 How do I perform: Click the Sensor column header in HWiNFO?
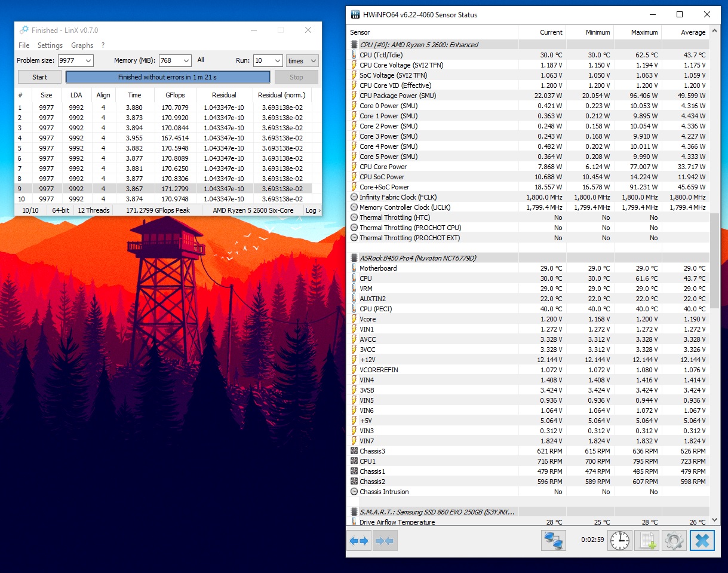[433, 32]
